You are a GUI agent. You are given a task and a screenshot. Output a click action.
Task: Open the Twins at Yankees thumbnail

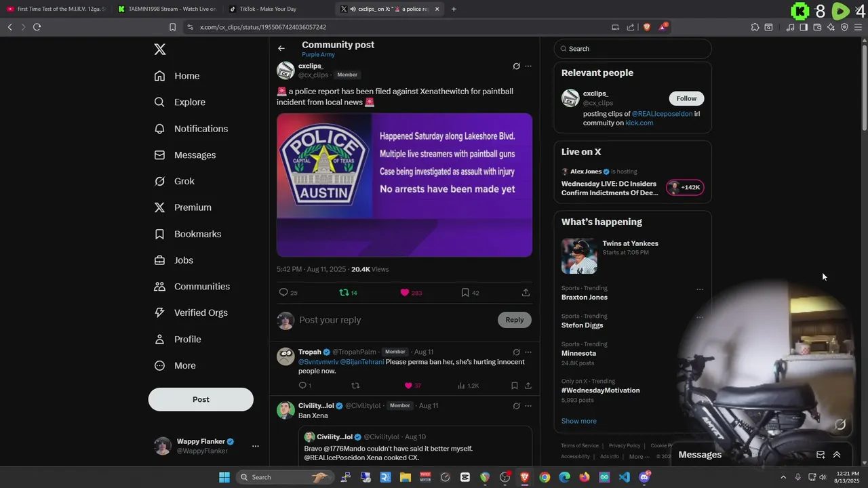[x=579, y=256]
